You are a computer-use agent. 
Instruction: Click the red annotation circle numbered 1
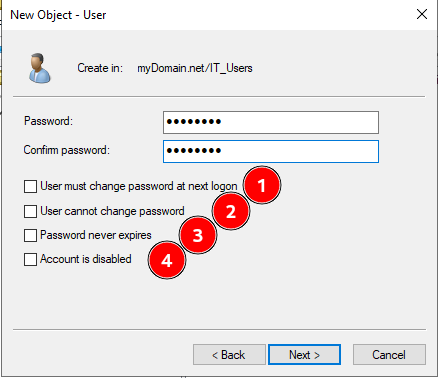click(262, 185)
